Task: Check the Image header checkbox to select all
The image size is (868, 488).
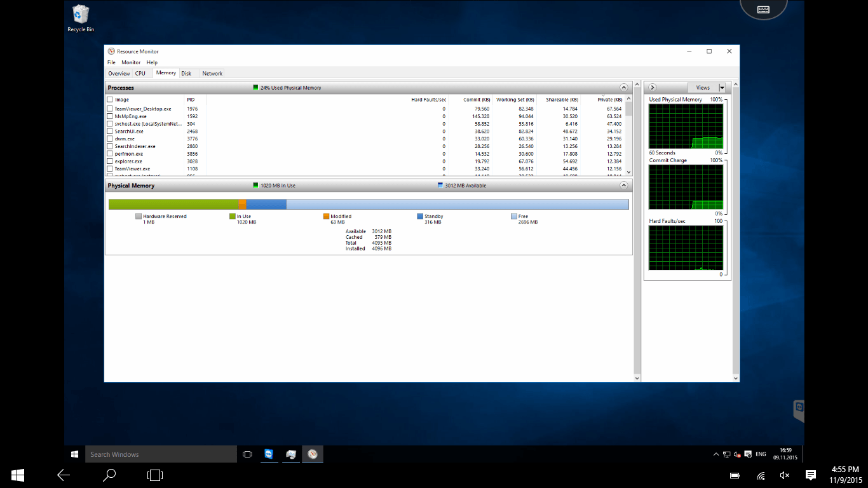Action: coord(110,99)
